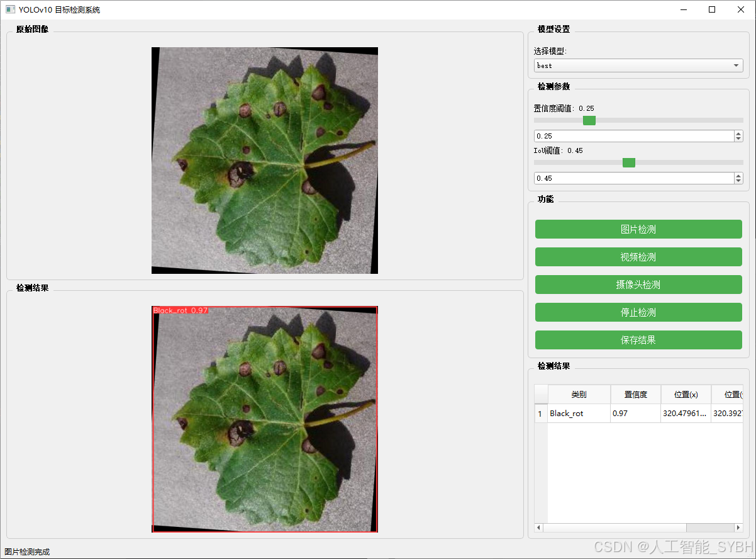The image size is (756, 559).
Task: Click the left arrow of table scrollbar
Action: [x=538, y=528]
